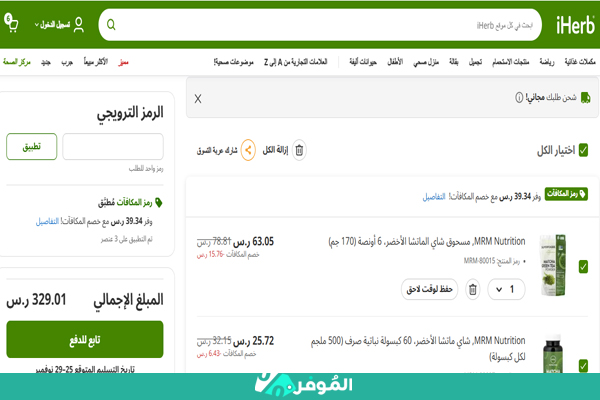Click the share cart orange icon
Viewport: 600px width, 400px height.
[x=248, y=150]
